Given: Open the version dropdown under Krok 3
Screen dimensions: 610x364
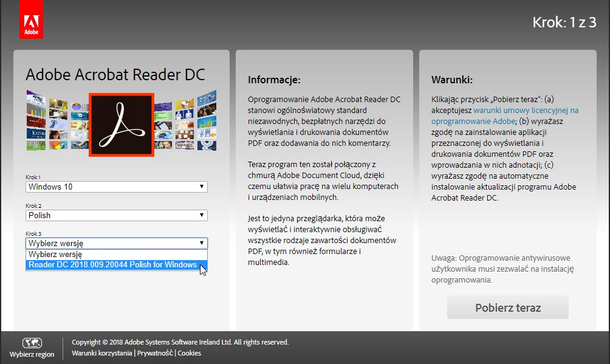Looking at the screenshot, I should [x=117, y=243].
